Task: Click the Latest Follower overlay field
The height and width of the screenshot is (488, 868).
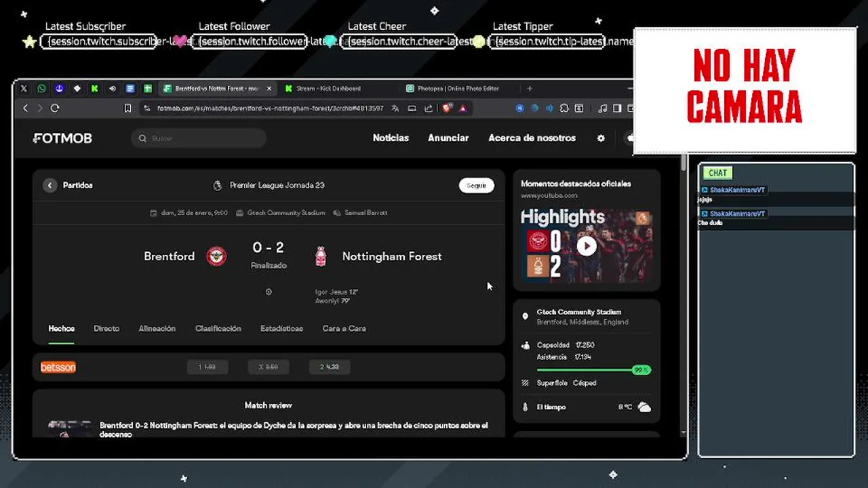Action: click(x=250, y=41)
